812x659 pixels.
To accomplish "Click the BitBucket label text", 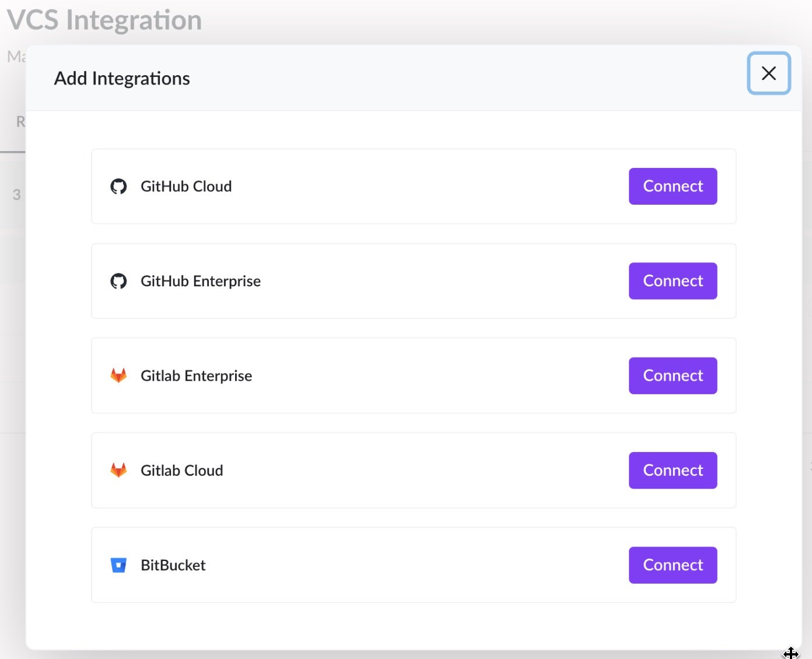I will pos(173,565).
